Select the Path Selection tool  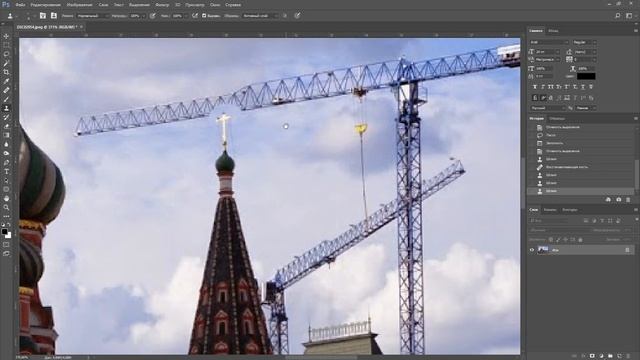[6, 180]
